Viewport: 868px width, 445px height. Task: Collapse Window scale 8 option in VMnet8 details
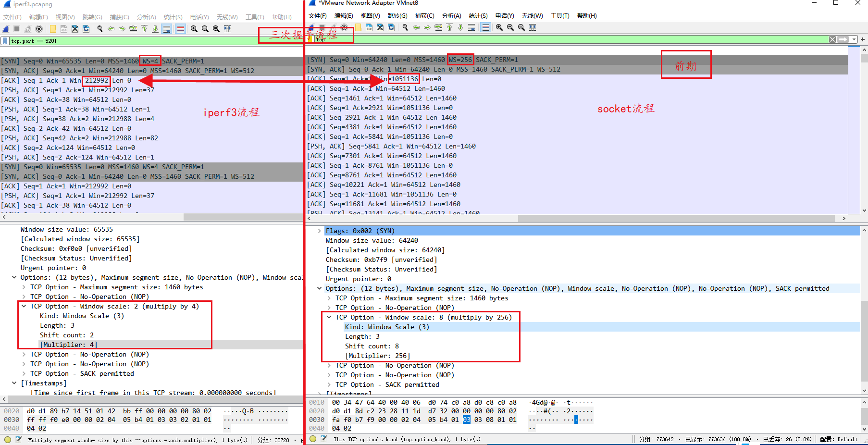(x=329, y=317)
